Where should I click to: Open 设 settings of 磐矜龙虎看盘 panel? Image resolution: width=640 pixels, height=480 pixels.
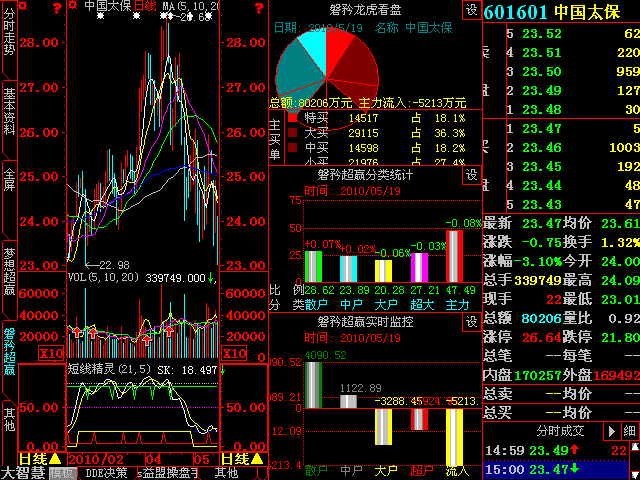(471, 10)
